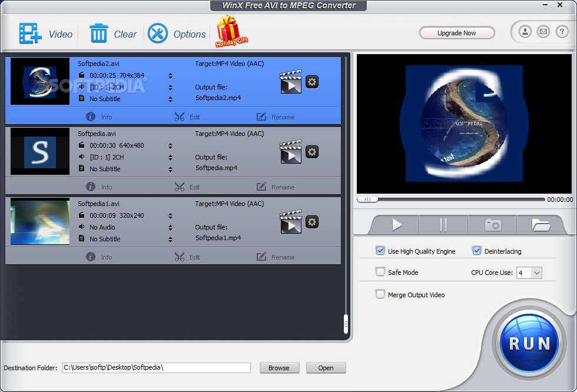This screenshot has width=577, height=392.
Task: Open gear settings for Softpedia.avi
Action: tap(312, 152)
